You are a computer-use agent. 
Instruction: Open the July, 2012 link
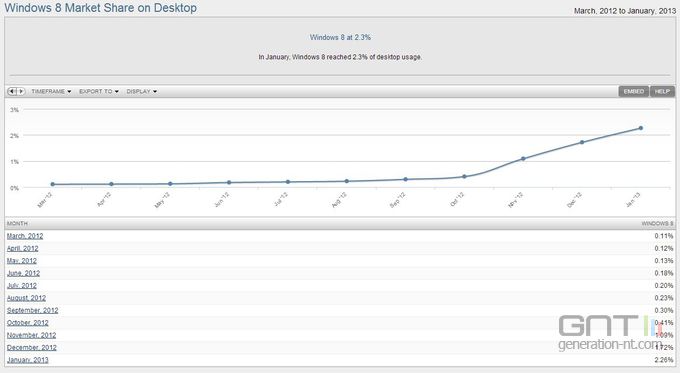click(x=22, y=285)
